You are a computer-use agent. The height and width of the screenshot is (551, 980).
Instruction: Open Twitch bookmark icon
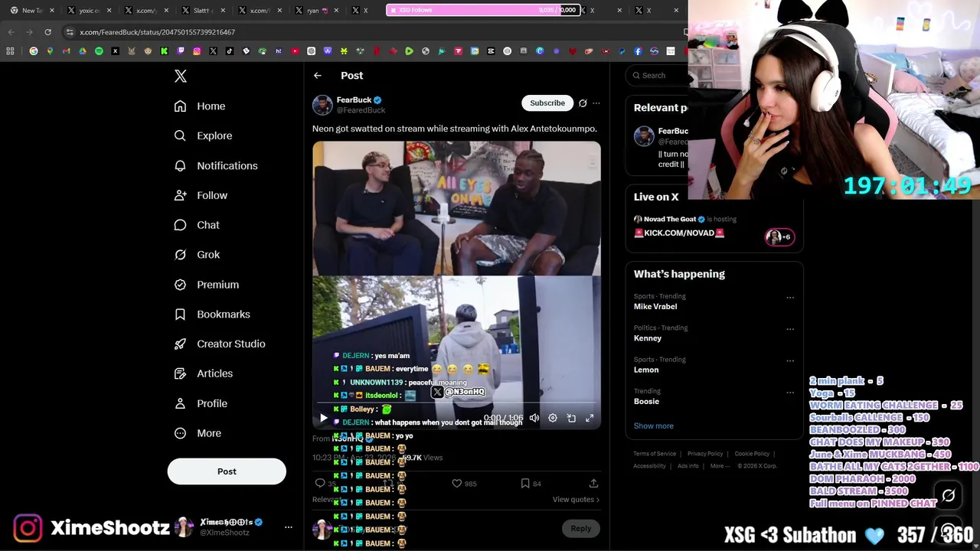tap(181, 51)
